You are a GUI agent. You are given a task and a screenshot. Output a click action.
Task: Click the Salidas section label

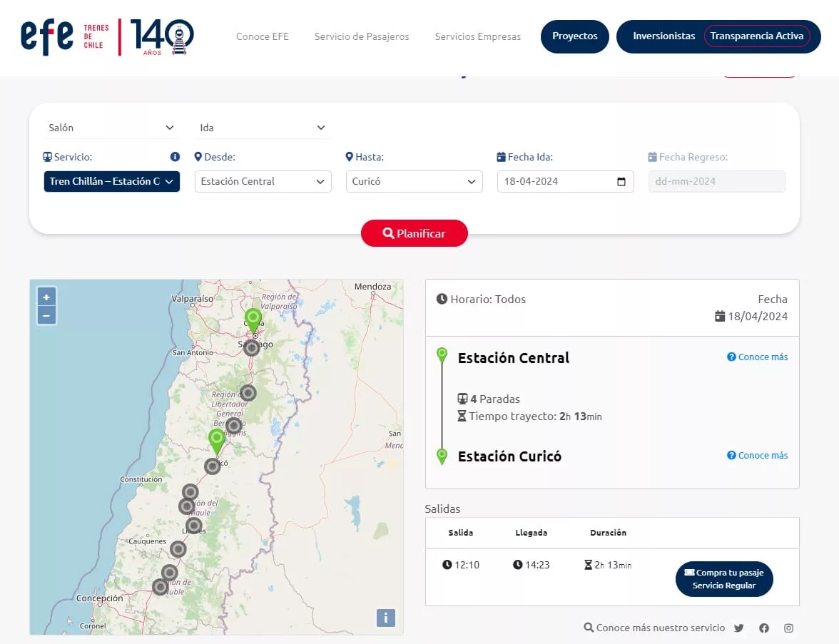(442, 508)
